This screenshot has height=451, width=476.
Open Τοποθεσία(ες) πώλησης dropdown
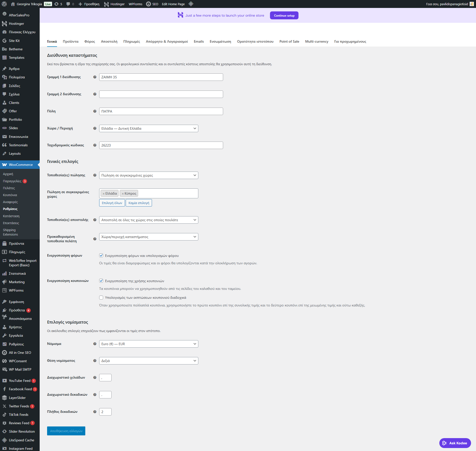coord(149,175)
